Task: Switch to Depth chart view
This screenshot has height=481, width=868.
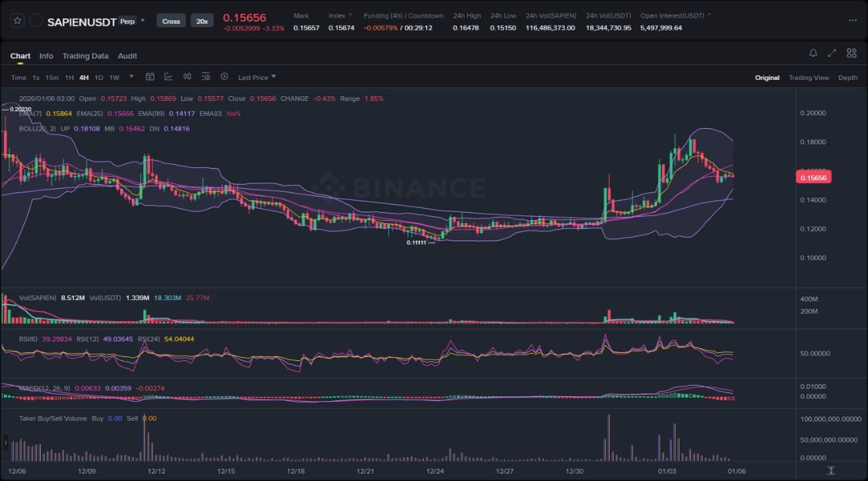Action: 848,78
